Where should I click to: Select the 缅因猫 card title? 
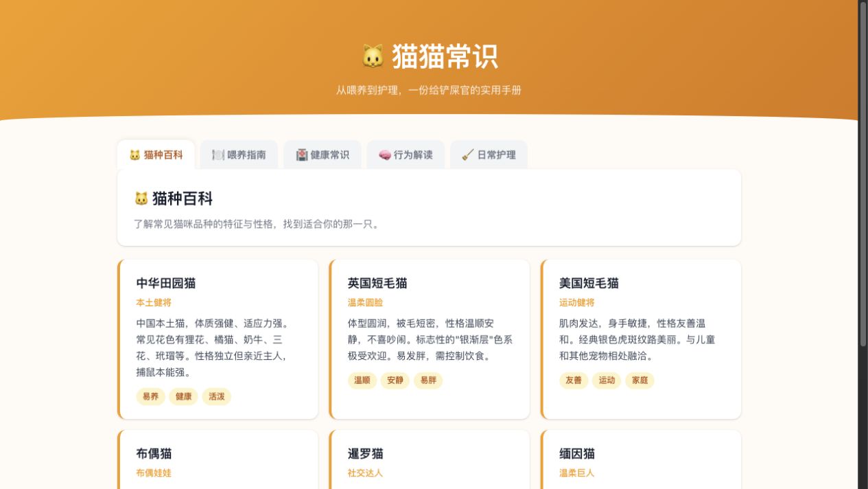coord(577,453)
